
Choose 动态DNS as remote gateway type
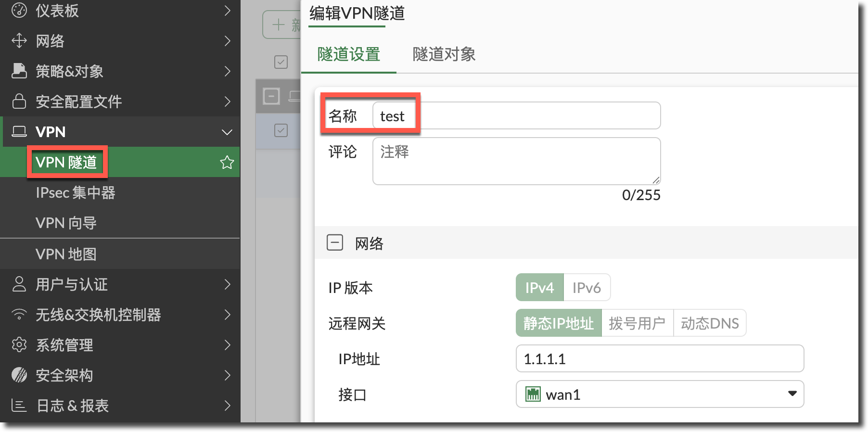coord(710,323)
